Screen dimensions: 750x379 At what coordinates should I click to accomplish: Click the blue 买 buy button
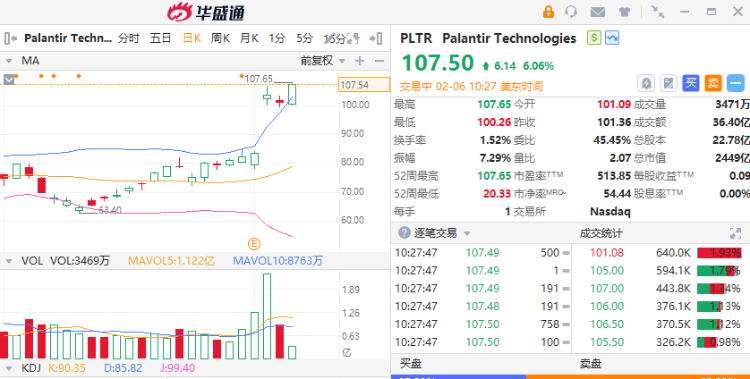(x=691, y=83)
